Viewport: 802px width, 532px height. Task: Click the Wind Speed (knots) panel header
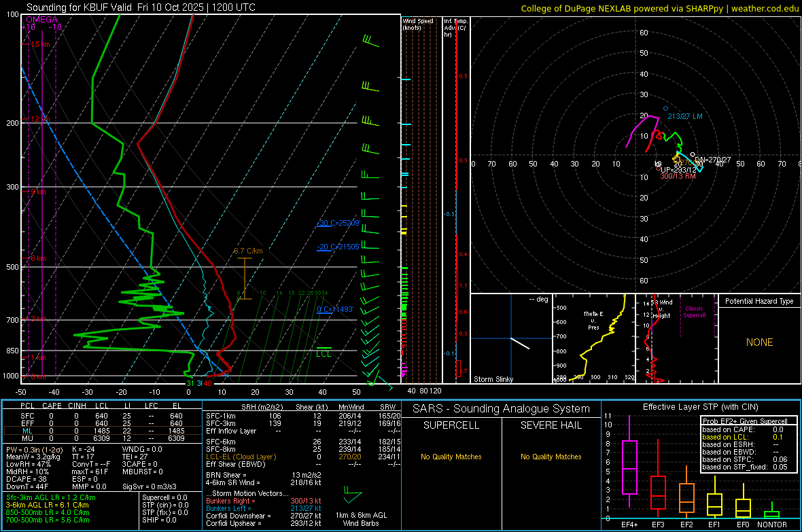(x=417, y=24)
